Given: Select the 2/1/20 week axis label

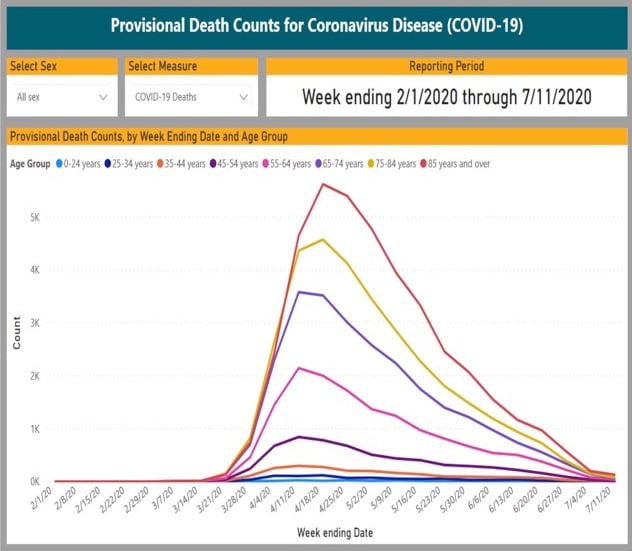Looking at the screenshot, I should [42, 497].
